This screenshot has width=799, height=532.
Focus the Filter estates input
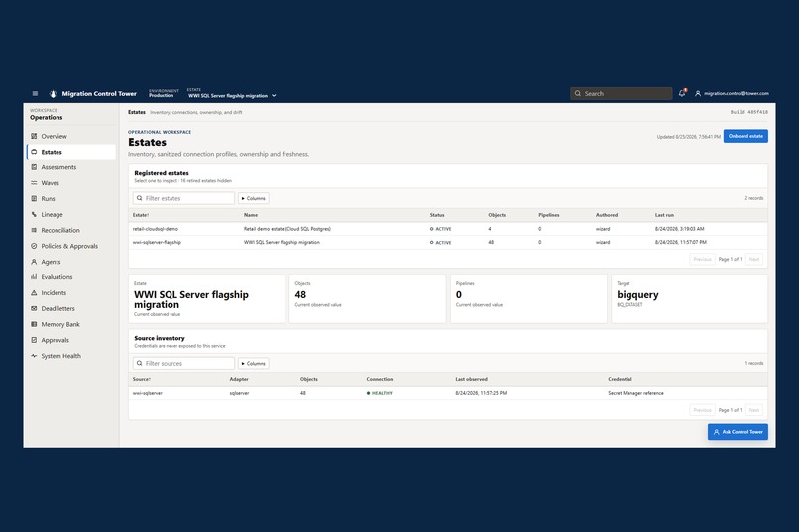[183, 198]
